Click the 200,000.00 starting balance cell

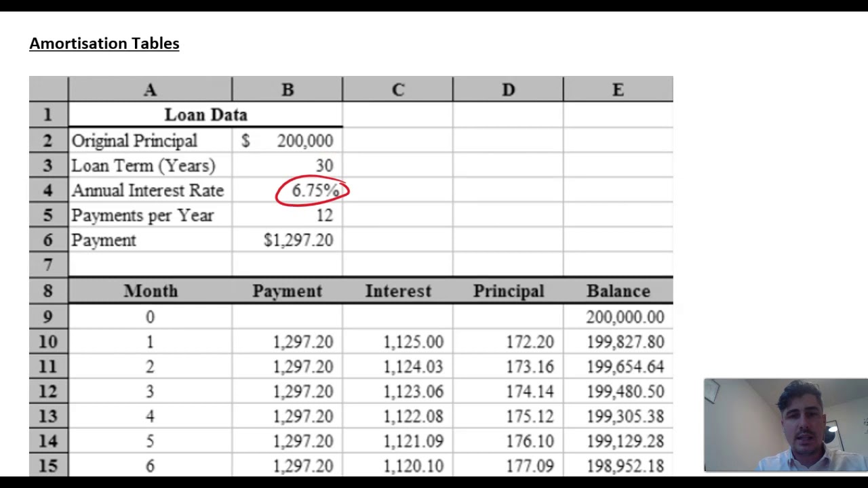pos(618,317)
